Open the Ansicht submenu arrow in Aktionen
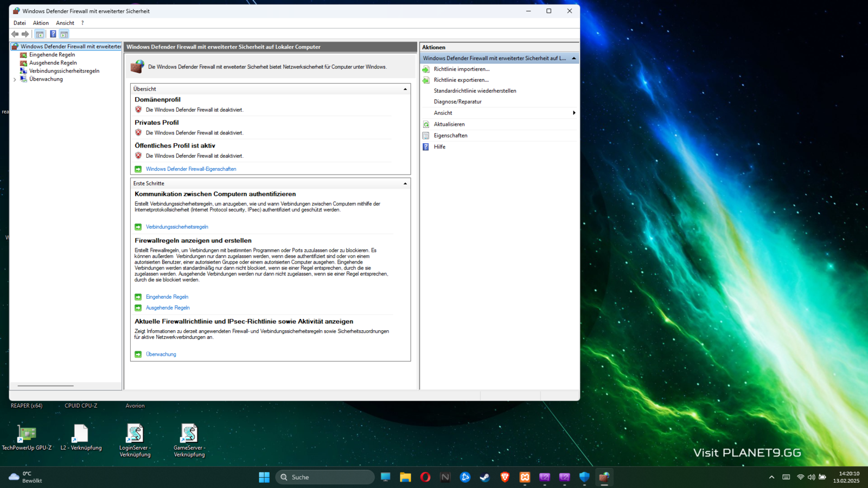Screen dimensions: 868x488 pyautogui.click(x=574, y=113)
